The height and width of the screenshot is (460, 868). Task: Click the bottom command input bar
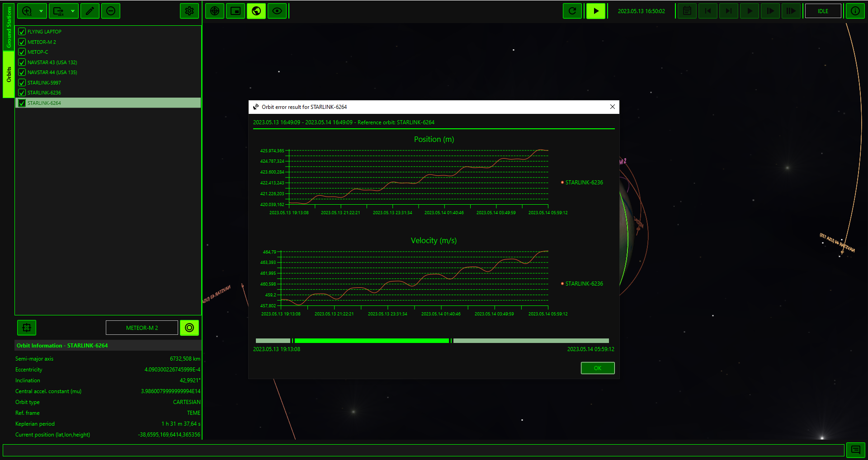coord(424,450)
